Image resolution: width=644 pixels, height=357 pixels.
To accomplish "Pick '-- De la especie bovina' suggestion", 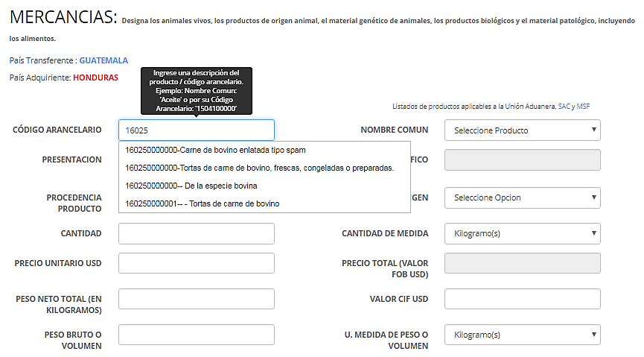I will pos(264,186).
